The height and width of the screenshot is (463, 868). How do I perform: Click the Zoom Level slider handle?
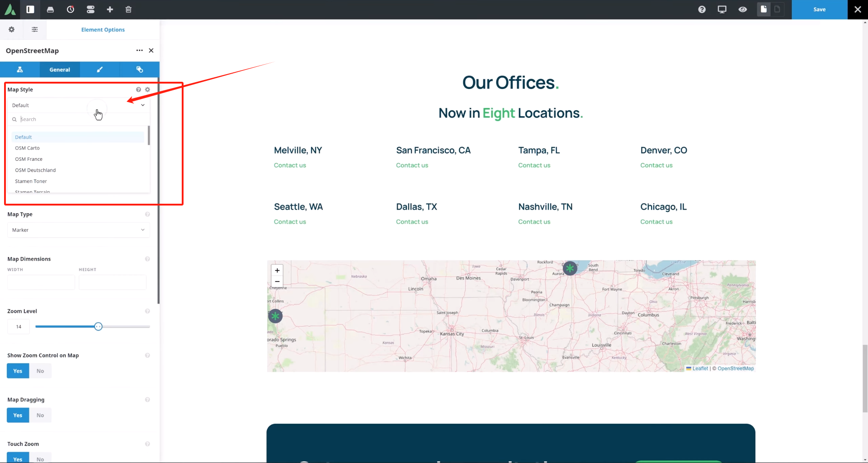pos(98,327)
